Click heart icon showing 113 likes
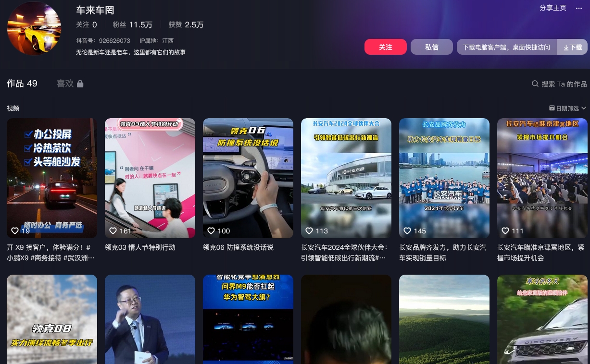 [x=309, y=231]
